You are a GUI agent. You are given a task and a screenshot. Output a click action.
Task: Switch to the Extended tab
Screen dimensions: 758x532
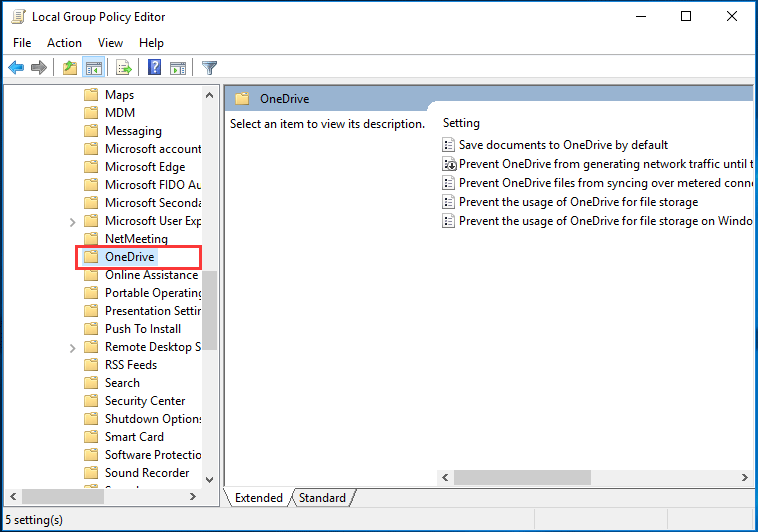pyautogui.click(x=259, y=498)
